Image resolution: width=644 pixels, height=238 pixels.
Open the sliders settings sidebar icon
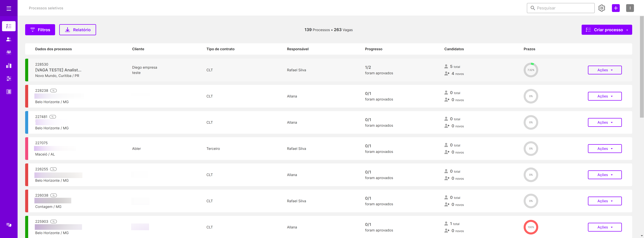(x=9, y=79)
